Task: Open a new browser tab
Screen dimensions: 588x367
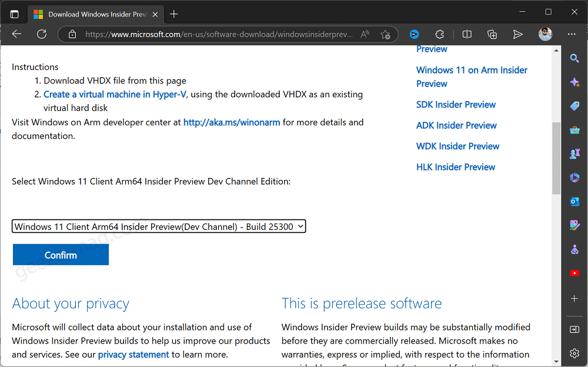Action: tap(173, 14)
